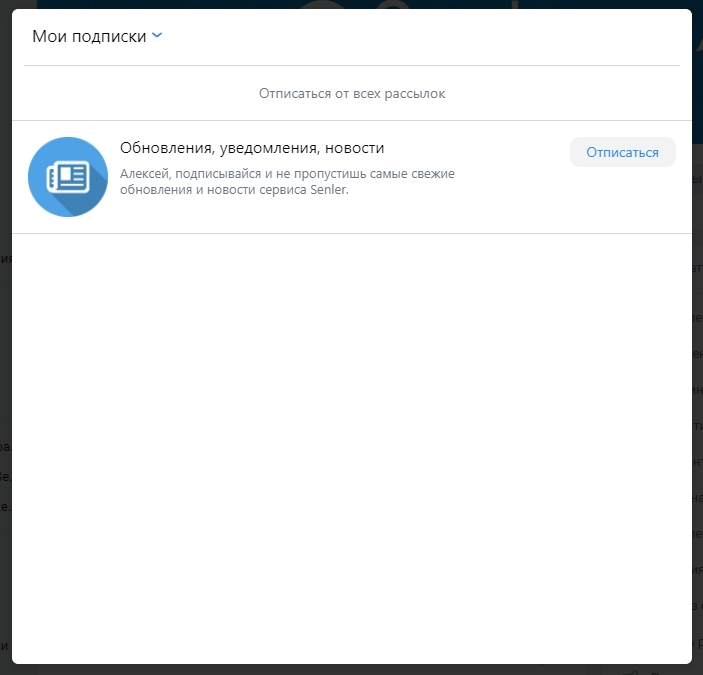Click the blue chevron beside Мои подписки
This screenshot has height=675, width=703.
(x=157, y=36)
